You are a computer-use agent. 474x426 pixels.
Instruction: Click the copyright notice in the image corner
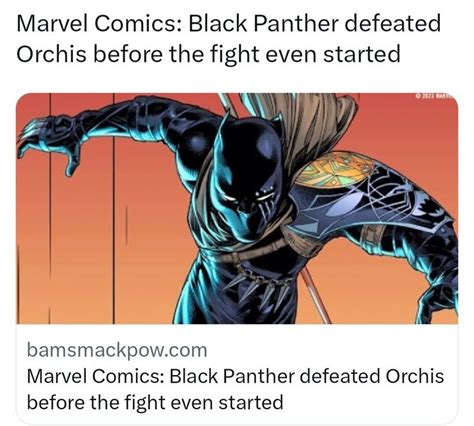pyautogui.click(x=436, y=96)
